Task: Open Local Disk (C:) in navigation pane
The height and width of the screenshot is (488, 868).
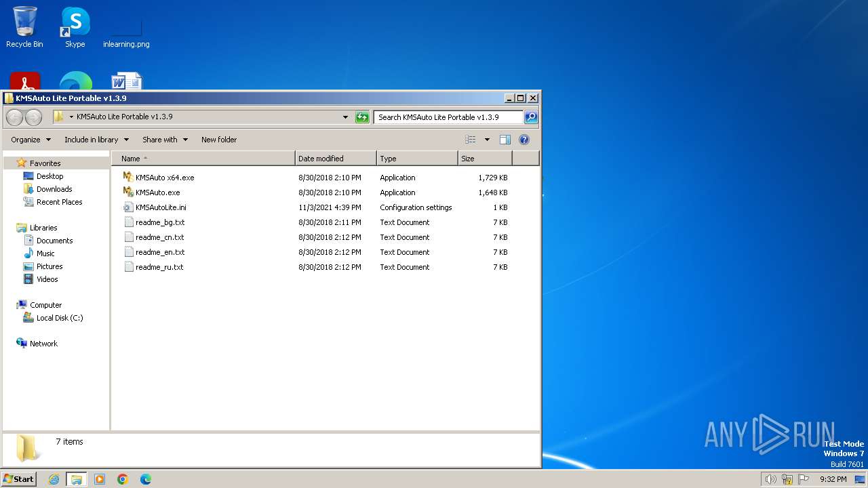Action: click(60, 318)
